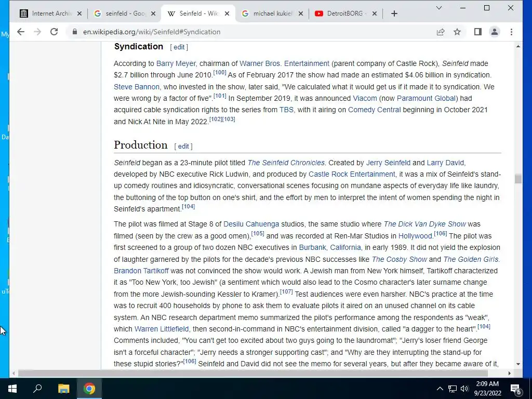Open The Seinfeld Chronicles link
The width and height of the screenshot is (532, 399).
point(286,163)
